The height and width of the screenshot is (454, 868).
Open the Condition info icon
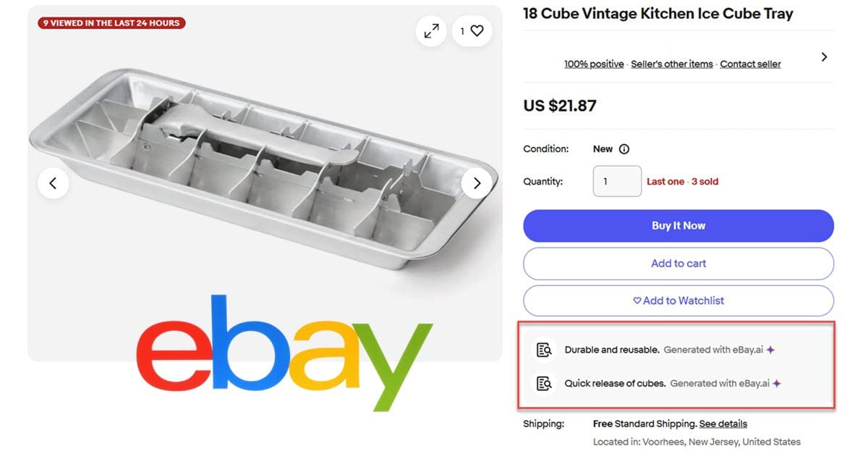tap(624, 149)
